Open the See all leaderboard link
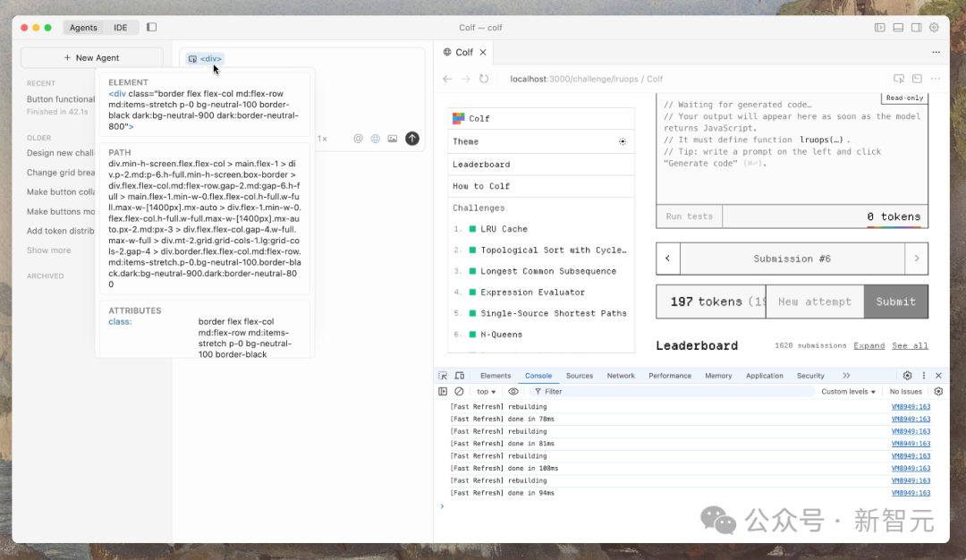 (x=910, y=345)
